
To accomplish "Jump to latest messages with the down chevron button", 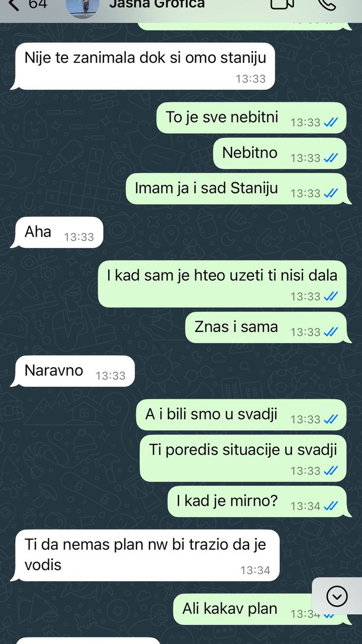I will (337, 596).
